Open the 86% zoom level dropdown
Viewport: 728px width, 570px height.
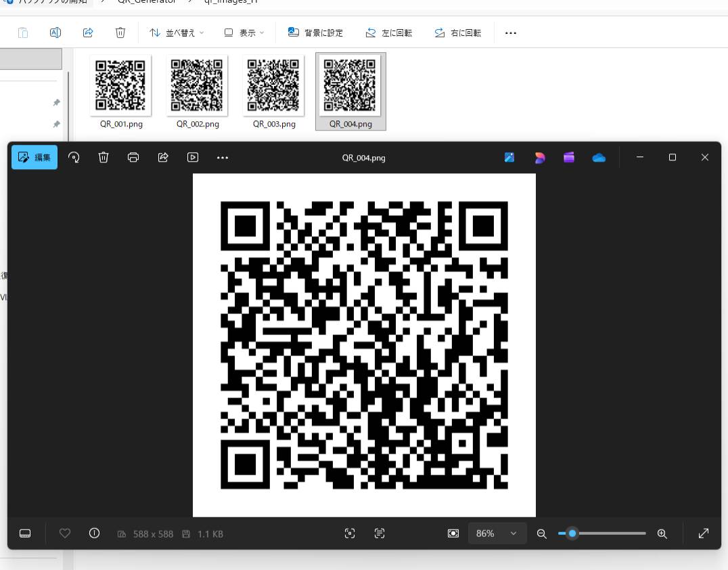[x=497, y=533]
